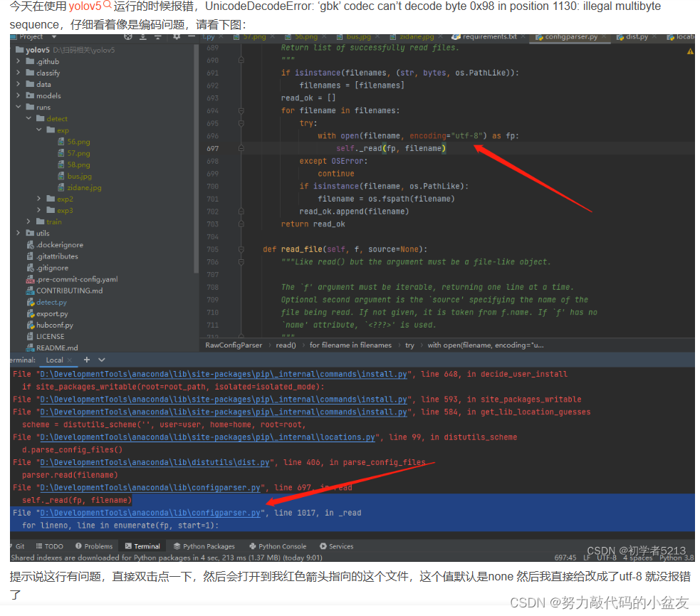700x616 pixels.
Task: Open locations.py traceback link in terminal
Action: point(208,437)
